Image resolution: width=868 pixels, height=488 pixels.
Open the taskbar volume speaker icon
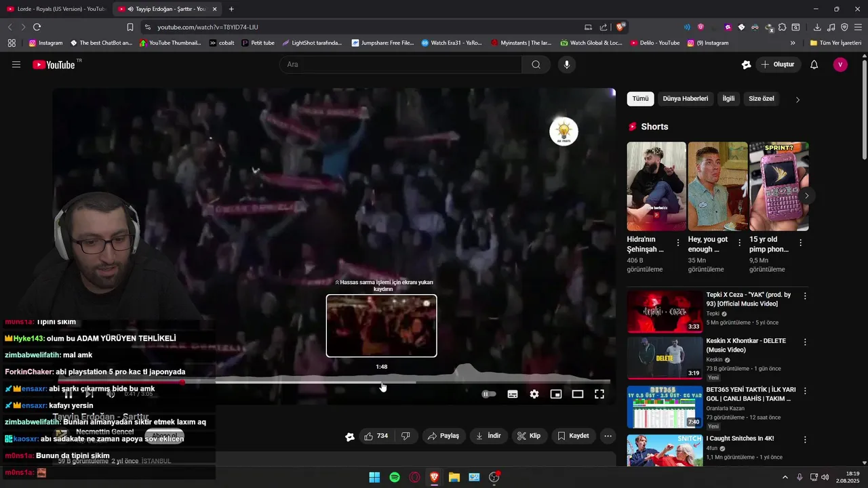[825, 477]
